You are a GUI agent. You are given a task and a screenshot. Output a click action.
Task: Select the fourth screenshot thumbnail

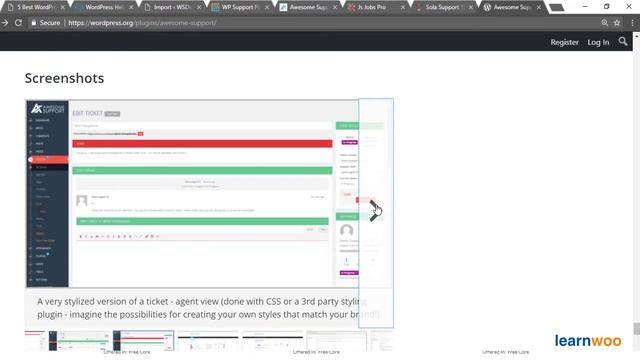(272, 341)
